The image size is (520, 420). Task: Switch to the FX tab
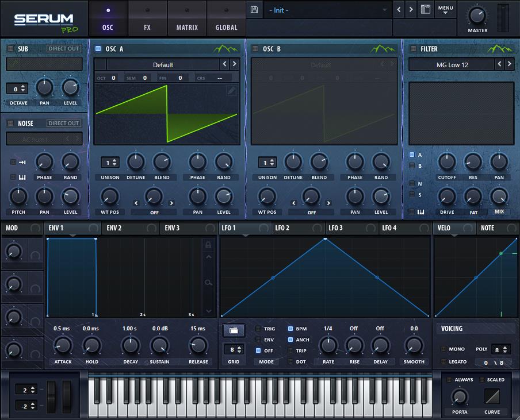(x=147, y=27)
